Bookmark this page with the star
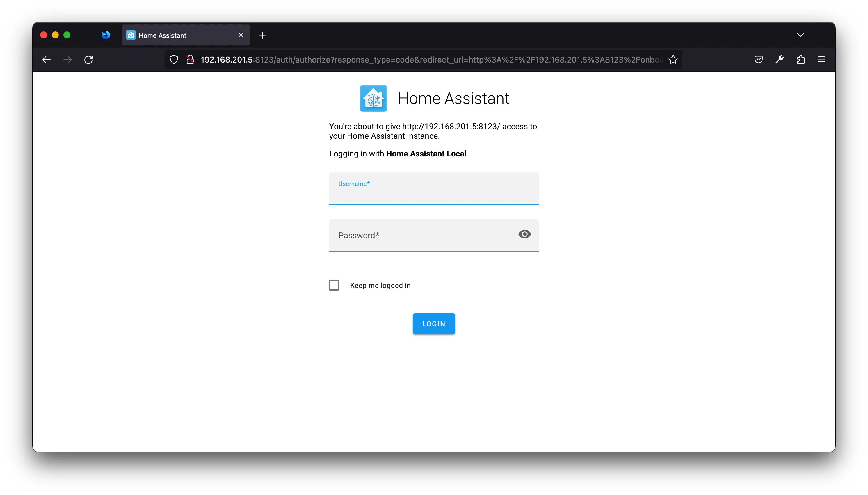Screen dimensions: 868x495 point(673,60)
